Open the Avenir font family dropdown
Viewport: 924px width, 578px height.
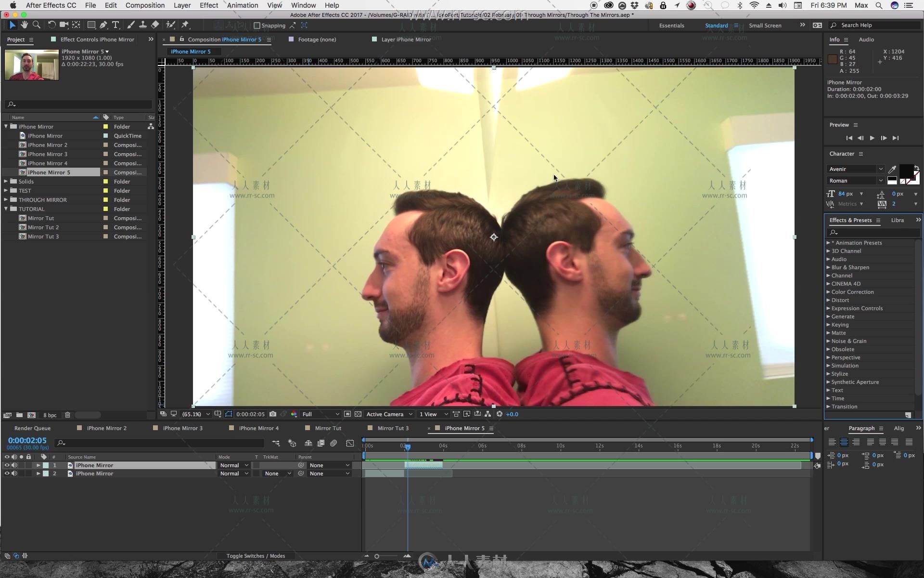856,169
